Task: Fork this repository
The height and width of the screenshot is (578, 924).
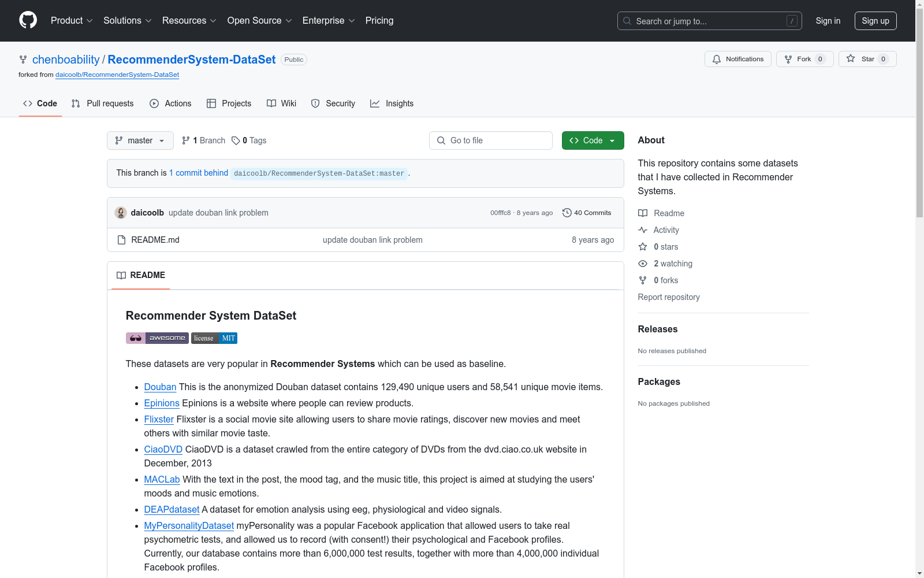Action: click(x=804, y=59)
